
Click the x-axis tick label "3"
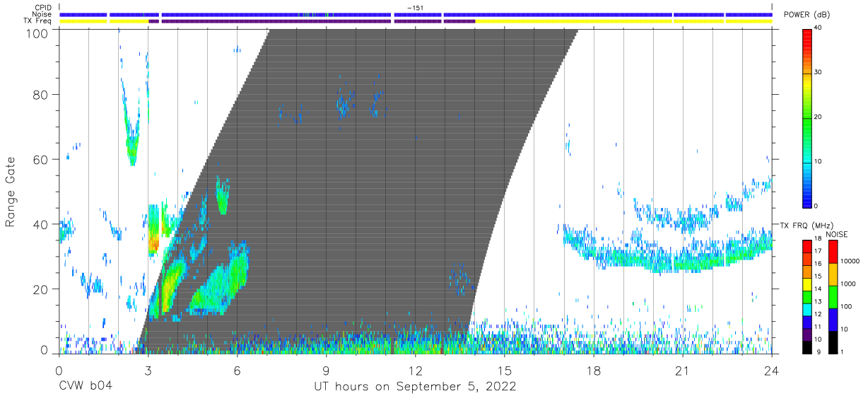click(148, 369)
